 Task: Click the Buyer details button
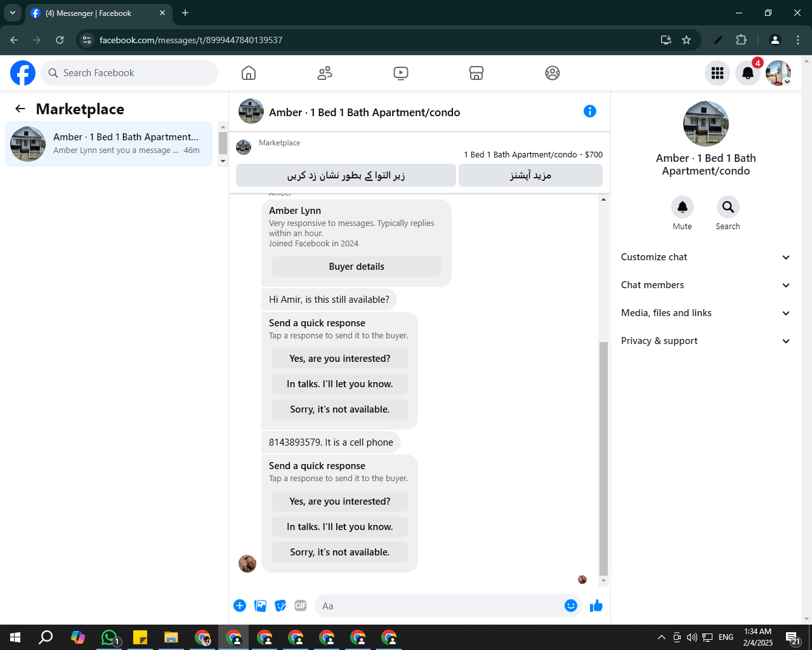357,267
